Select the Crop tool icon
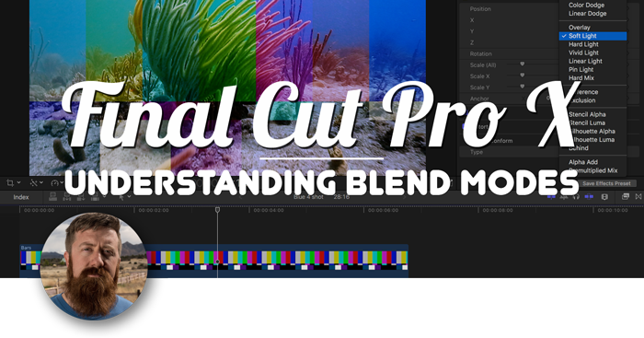644x338 pixels. (10, 182)
